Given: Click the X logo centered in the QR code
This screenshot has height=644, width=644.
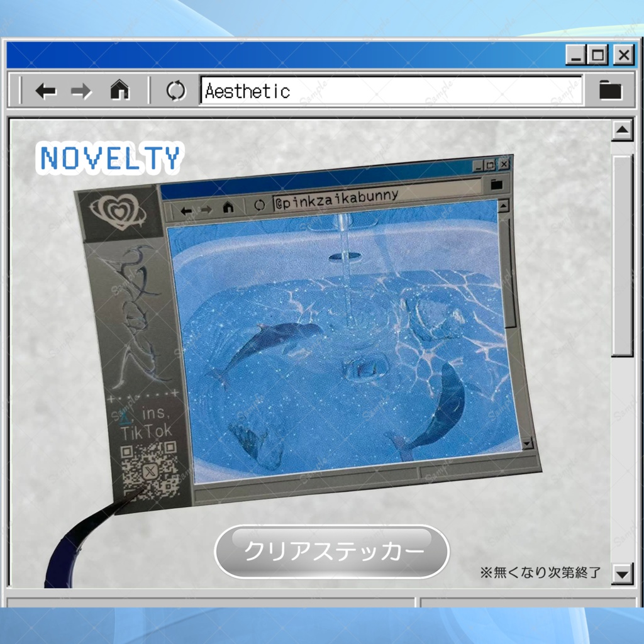Looking at the screenshot, I should (149, 471).
